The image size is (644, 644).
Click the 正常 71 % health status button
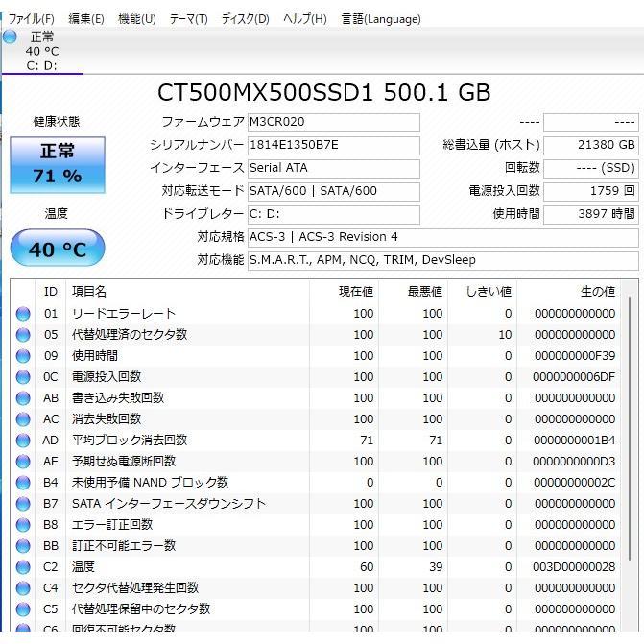(x=58, y=165)
